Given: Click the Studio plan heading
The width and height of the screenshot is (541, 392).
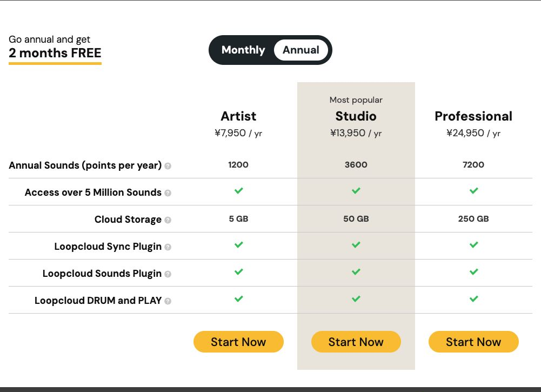Looking at the screenshot, I should [356, 116].
